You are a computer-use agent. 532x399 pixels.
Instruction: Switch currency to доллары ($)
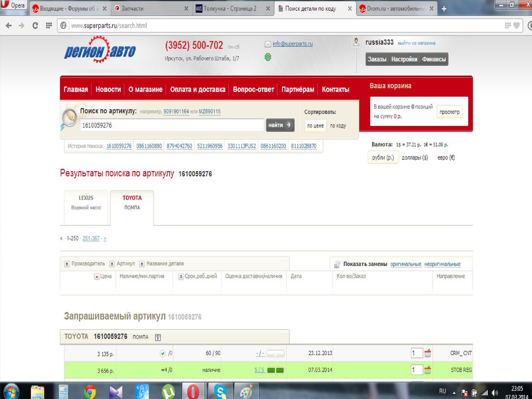pyautogui.click(x=415, y=157)
